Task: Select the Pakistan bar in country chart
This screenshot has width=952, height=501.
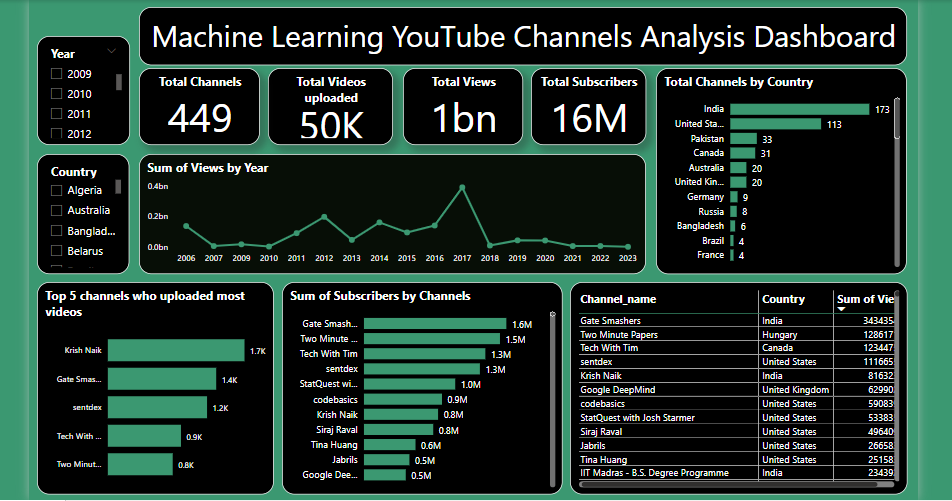Action: click(743, 139)
